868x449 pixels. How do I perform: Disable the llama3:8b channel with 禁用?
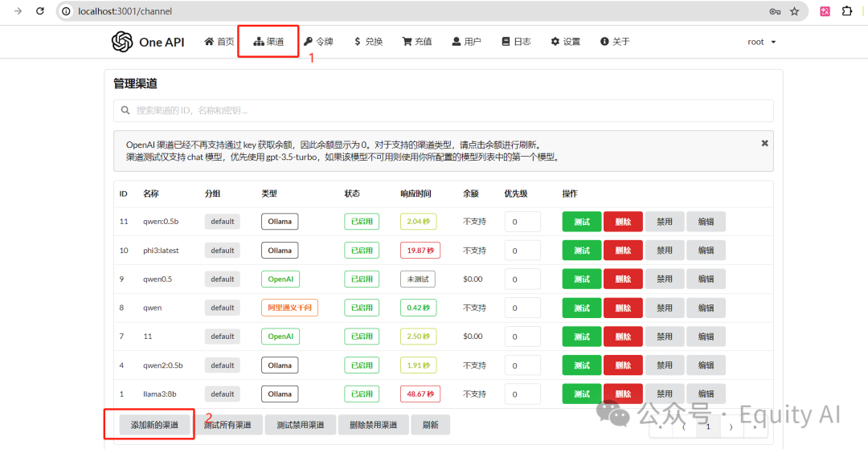(x=665, y=394)
